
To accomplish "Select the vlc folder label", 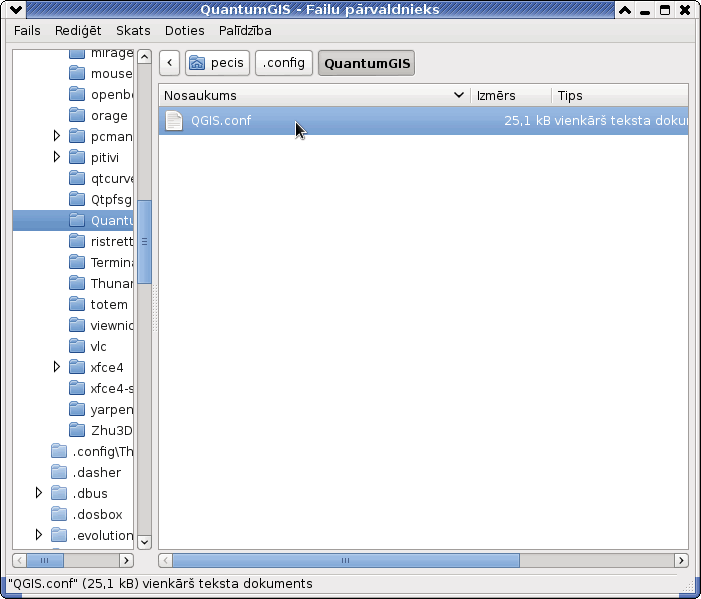I will 98,346.
